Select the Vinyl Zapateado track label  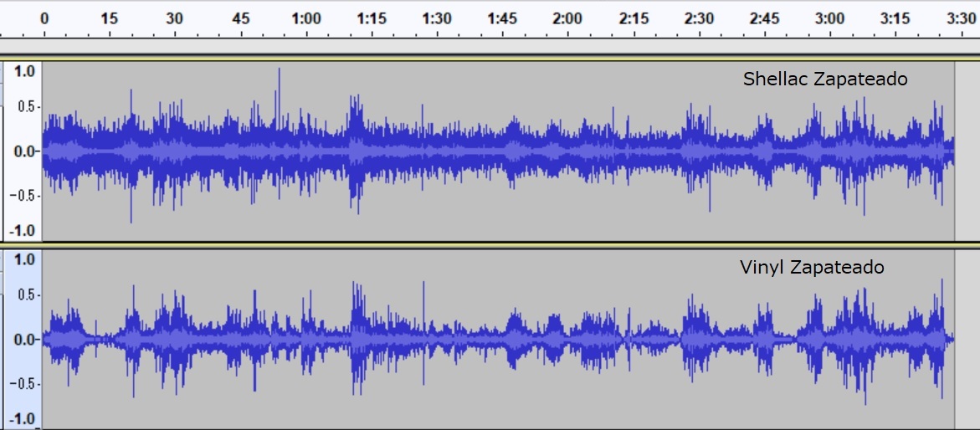pyautogui.click(x=811, y=268)
